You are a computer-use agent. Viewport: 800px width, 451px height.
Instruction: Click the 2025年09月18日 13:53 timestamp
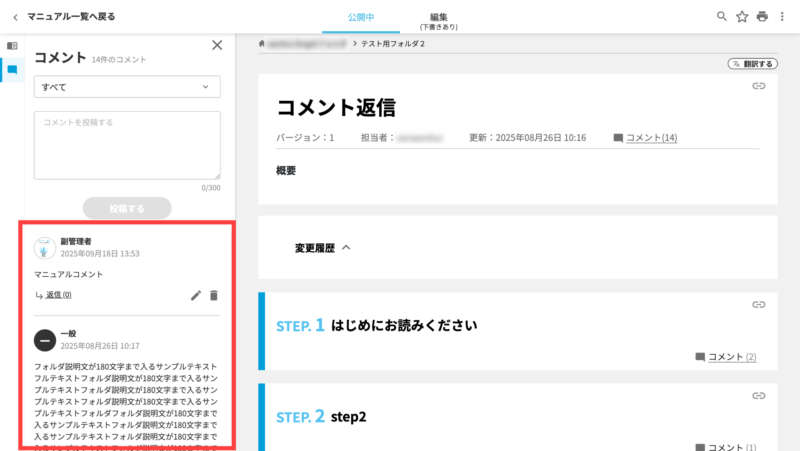point(100,254)
